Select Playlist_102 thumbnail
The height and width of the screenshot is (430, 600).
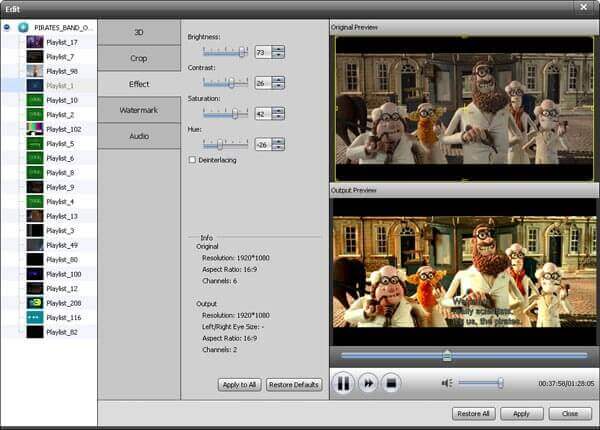click(x=35, y=129)
